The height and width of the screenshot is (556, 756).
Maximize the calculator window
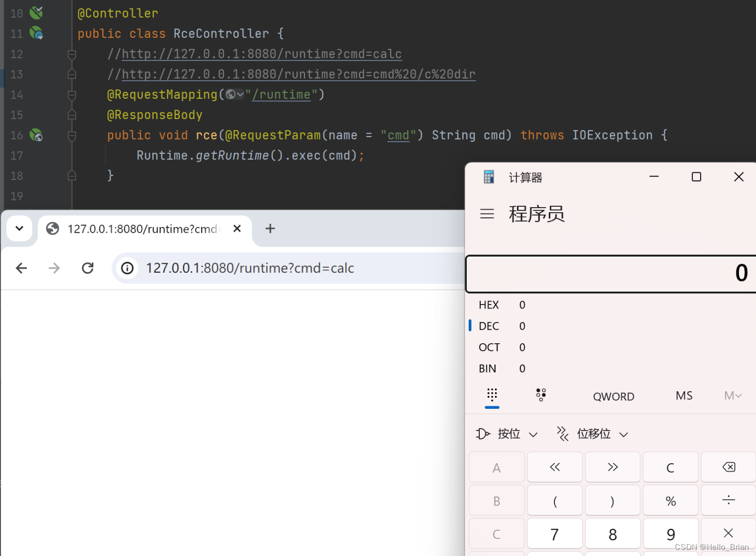coord(697,176)
